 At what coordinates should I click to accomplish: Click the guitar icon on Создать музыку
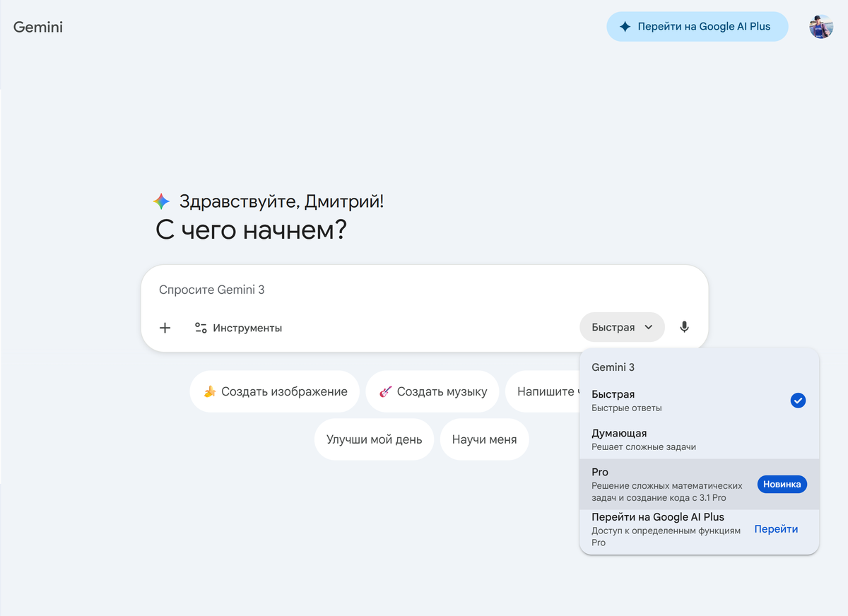(385, 391)
